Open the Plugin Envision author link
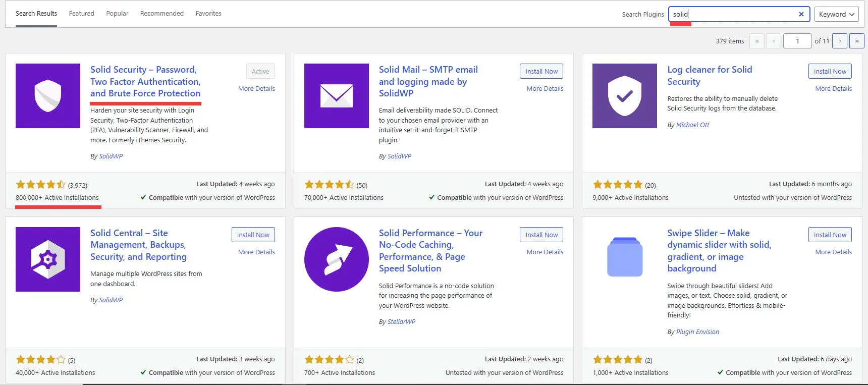 pyautogui.click(x=697, y=332)
